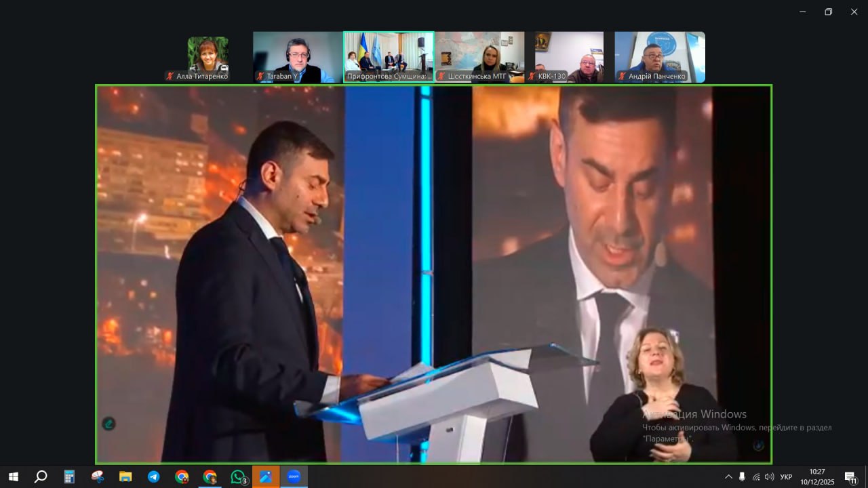Viewport: 868px width, 488px height.
Task: Open the Windows Start menu
Action: pyautogui.click(x=13, y=476)
